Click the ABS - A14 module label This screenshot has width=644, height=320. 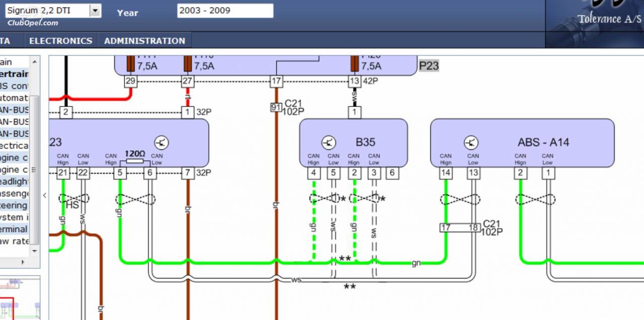coord(543,142)
